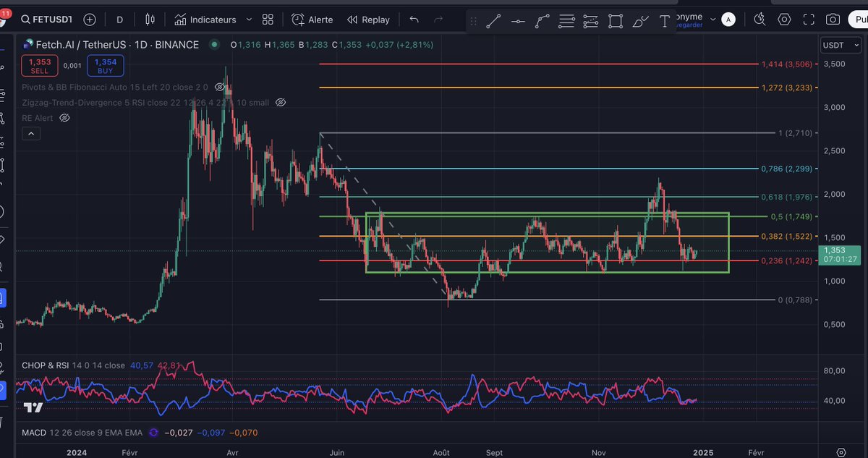Select the brush drawing tool
This screenshot has width=868, height=458.
(x=640, y=22)
